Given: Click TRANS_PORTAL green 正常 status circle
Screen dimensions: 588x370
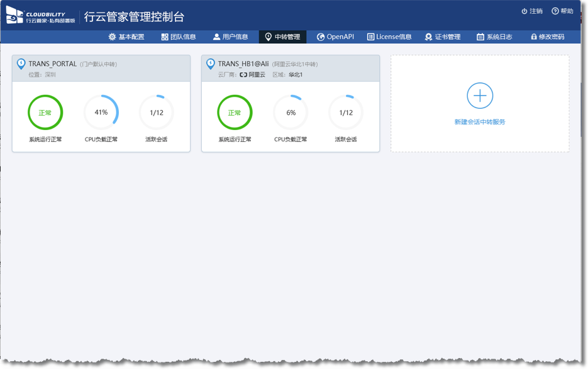Looking at the screenshot, I should 45,112.
